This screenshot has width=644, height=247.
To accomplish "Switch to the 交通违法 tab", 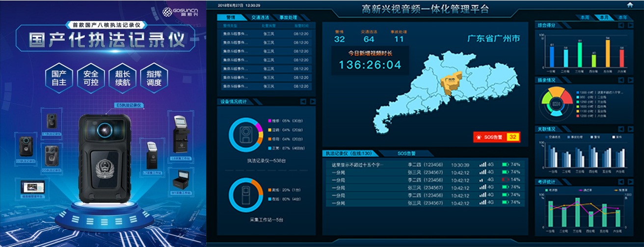I will click(261, 18).
